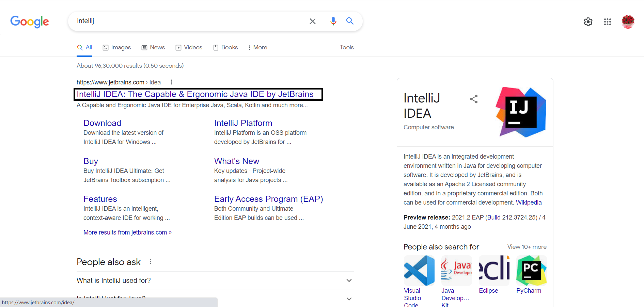The width and height of the screenshot is (644, 307).
Task: Open the Features sitelink
Action: click(x=100, y=199)
